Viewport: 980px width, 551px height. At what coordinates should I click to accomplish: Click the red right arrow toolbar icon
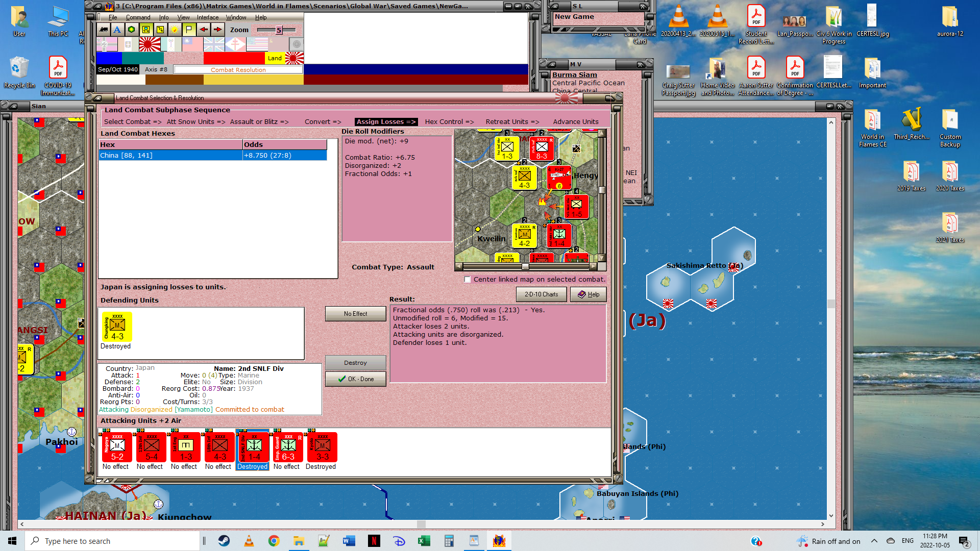point(218,30)
